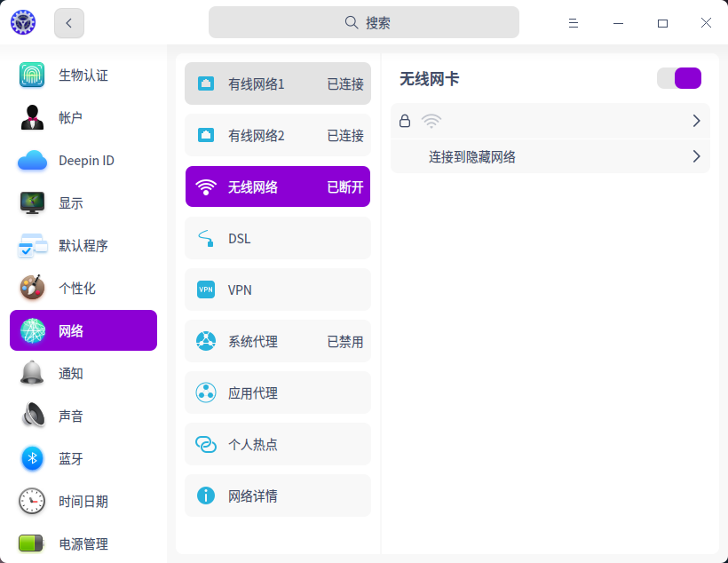The image size is (728, 563).
Task: Open the Deepin ID cloud icon
Action: click(x=32, y=161)
